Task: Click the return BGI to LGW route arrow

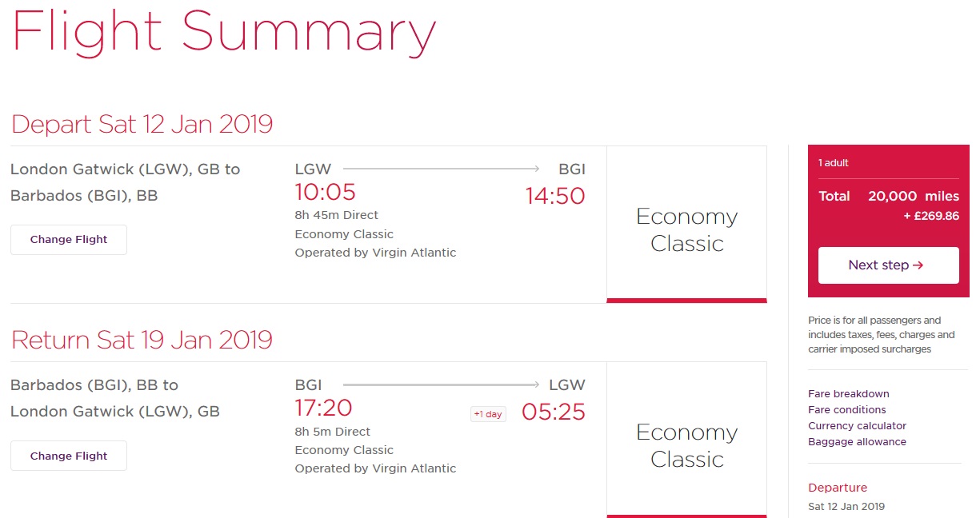Action: pyautogui.click(x=442, y=385)
